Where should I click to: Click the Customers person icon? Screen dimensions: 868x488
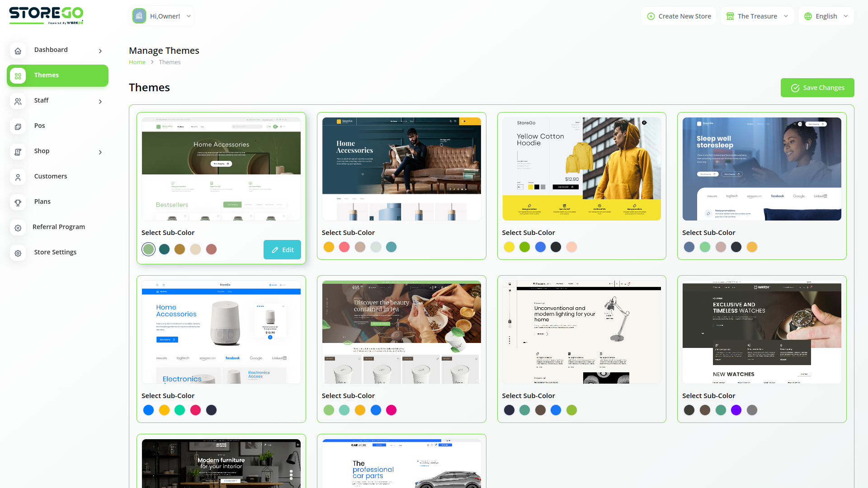pyautogui.click(x=18, y=177)
